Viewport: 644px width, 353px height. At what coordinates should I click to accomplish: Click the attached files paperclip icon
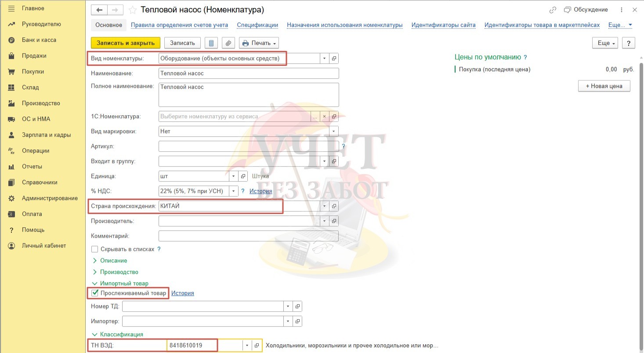point(228,43)
